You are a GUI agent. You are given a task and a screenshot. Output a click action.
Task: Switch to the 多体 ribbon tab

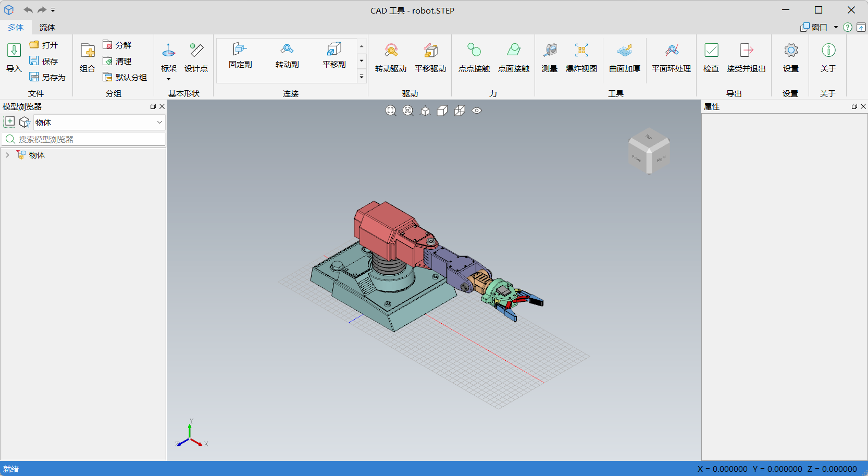pyautogui.click(x=16, y=27)
